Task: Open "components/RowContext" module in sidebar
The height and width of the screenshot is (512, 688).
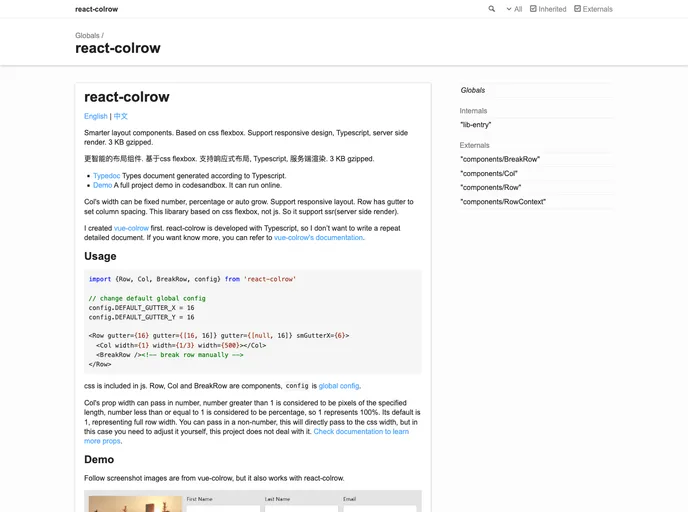Action: pos(503,202)
